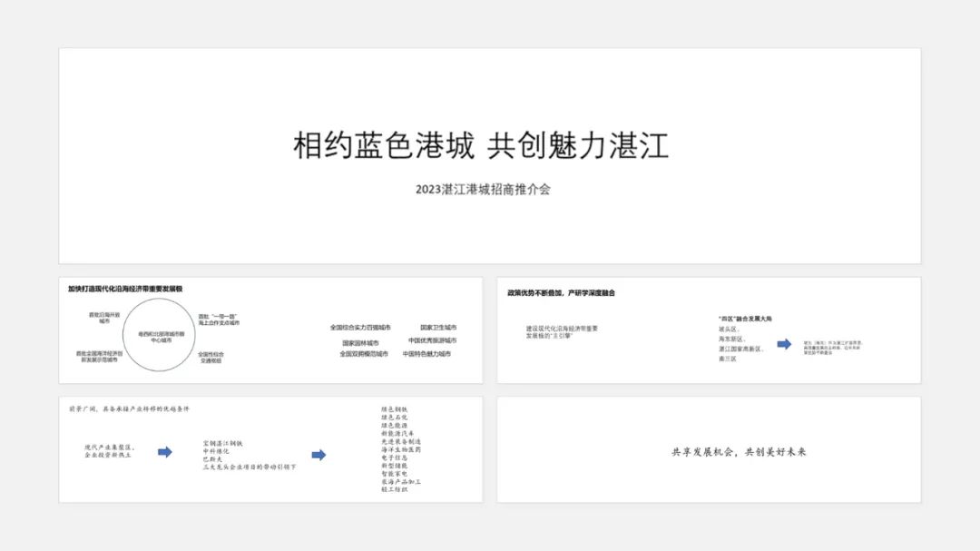Click the 海东新区 line
This screenshot has height=551, width=980.
pyautogui.click(x=732, y=339)
